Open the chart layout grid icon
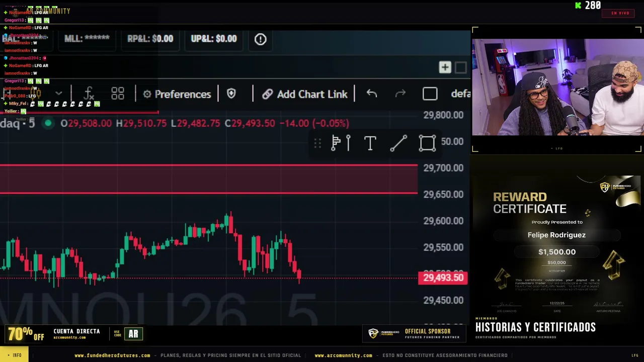Viewport: 644px width, 362px height. point(118,94)
